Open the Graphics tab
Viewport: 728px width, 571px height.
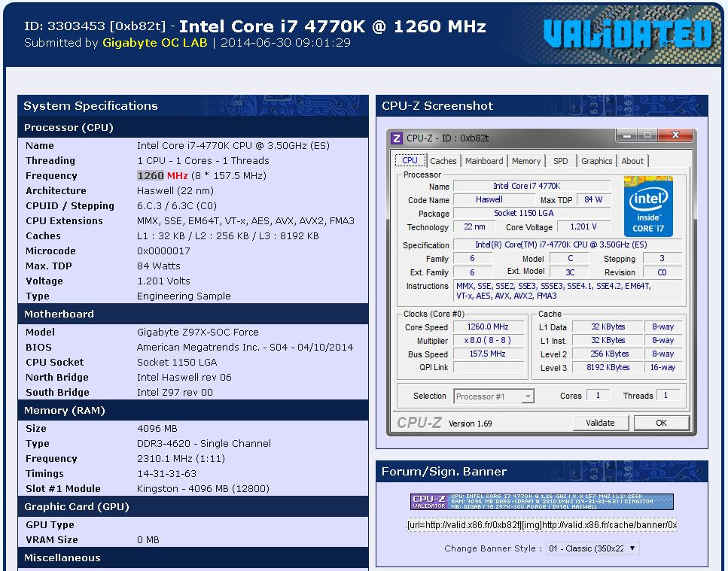click(x=596, y=161)
